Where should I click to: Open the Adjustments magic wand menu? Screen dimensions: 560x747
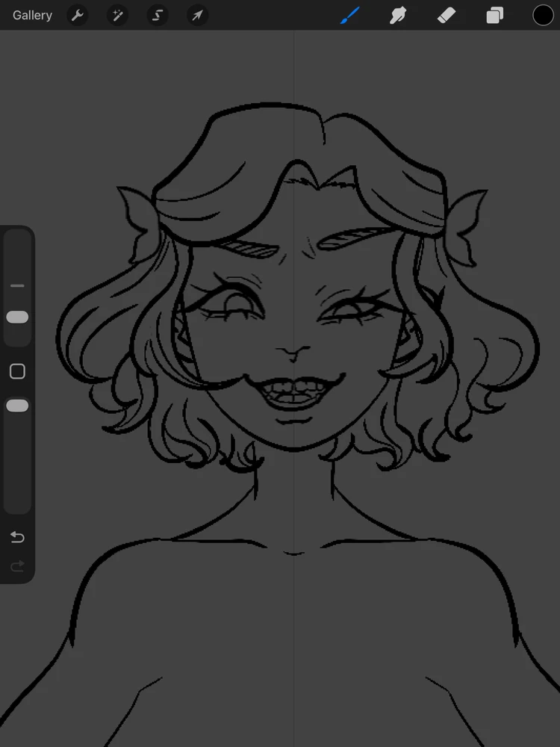pos(117,15)
